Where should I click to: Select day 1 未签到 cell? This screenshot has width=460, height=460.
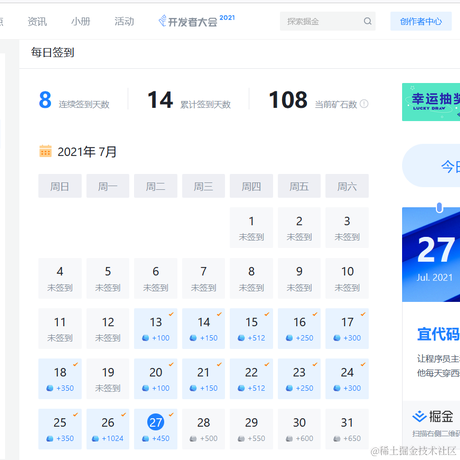(251, 228)
